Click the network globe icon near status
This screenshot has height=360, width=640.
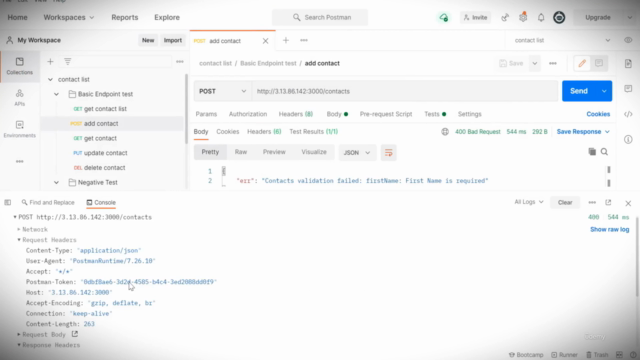[x=445, y=132]
